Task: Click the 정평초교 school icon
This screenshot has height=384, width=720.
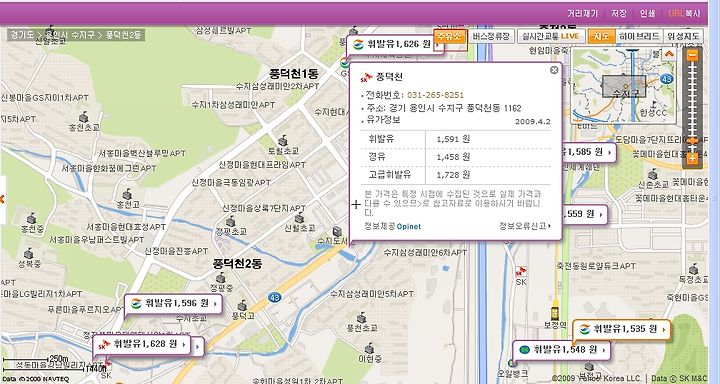Action: coord(231,221)
